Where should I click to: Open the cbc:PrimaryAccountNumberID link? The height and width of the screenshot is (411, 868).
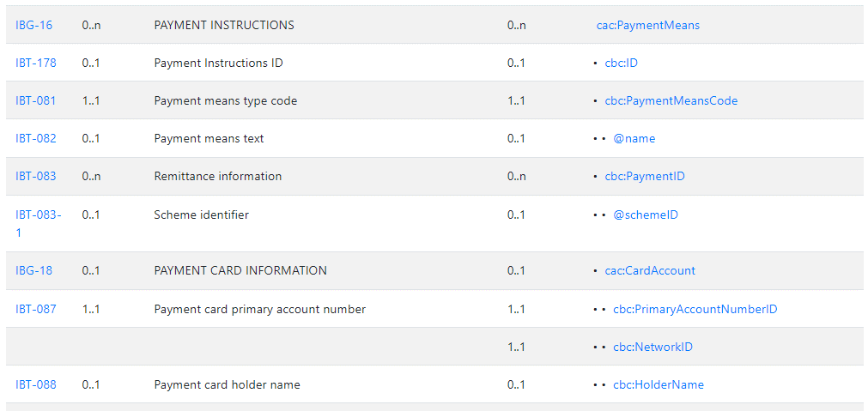coord(695,309)
